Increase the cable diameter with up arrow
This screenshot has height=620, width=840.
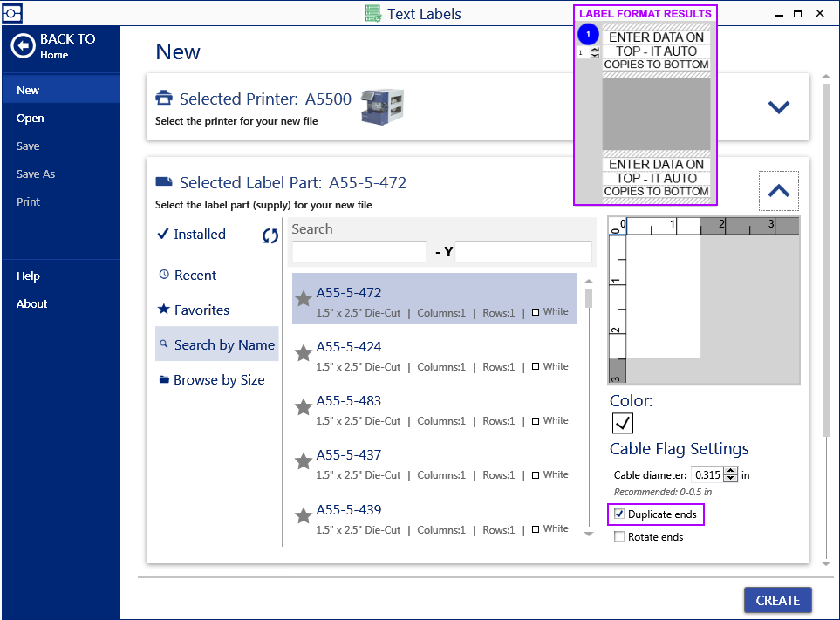pyautogui.click(x=731, y=471)
